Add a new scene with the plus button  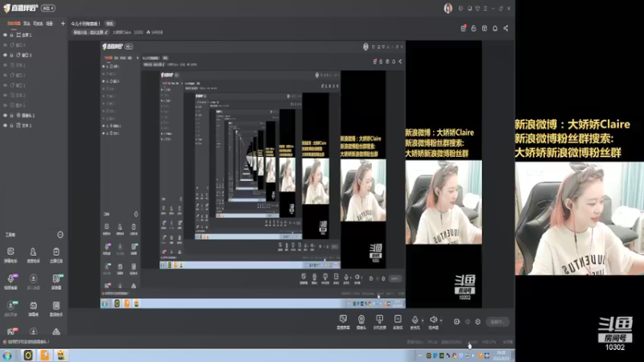pyautogui.click(x=63, y=23)
